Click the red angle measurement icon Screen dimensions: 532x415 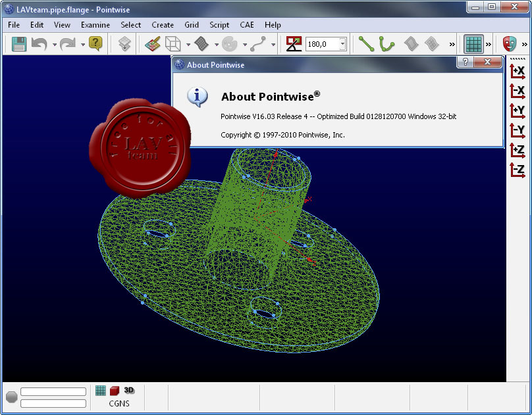tap(294, 44)
